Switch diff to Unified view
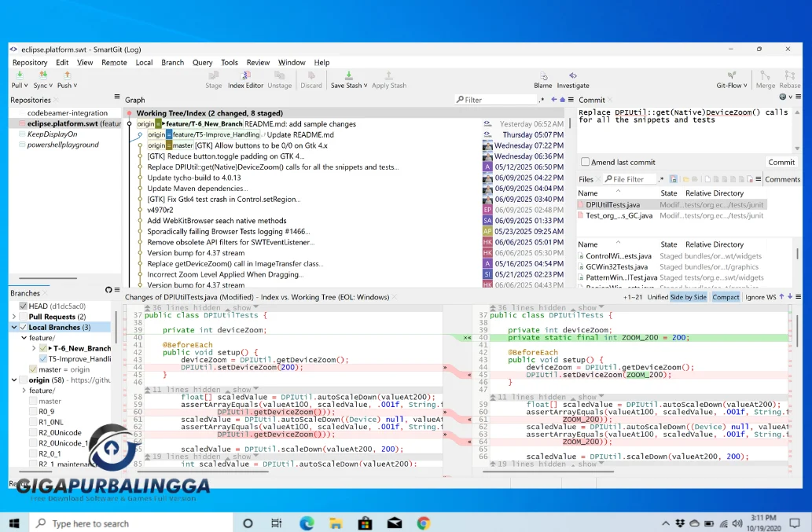 pyautogui.click(x=658, y=297)
